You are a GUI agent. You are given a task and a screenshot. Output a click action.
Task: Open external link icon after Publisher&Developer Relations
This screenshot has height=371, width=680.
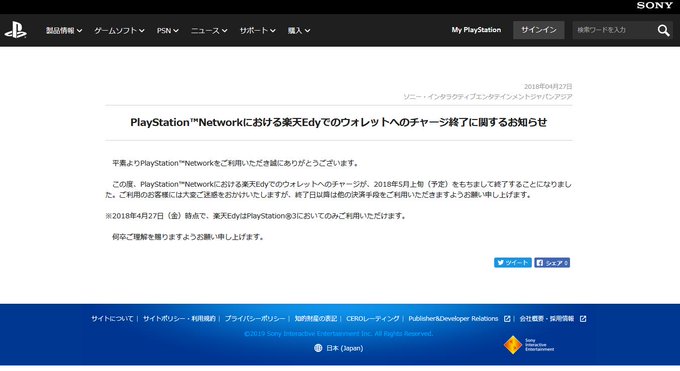(x=507, y=318)
